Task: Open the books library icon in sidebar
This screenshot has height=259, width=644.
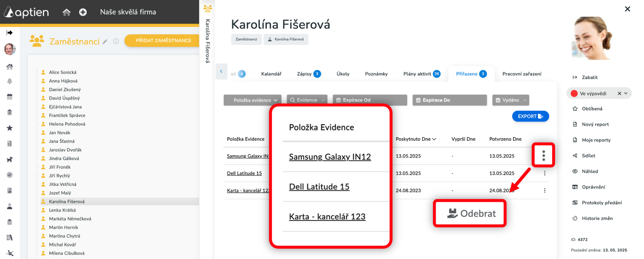Action: pos(10,238)
